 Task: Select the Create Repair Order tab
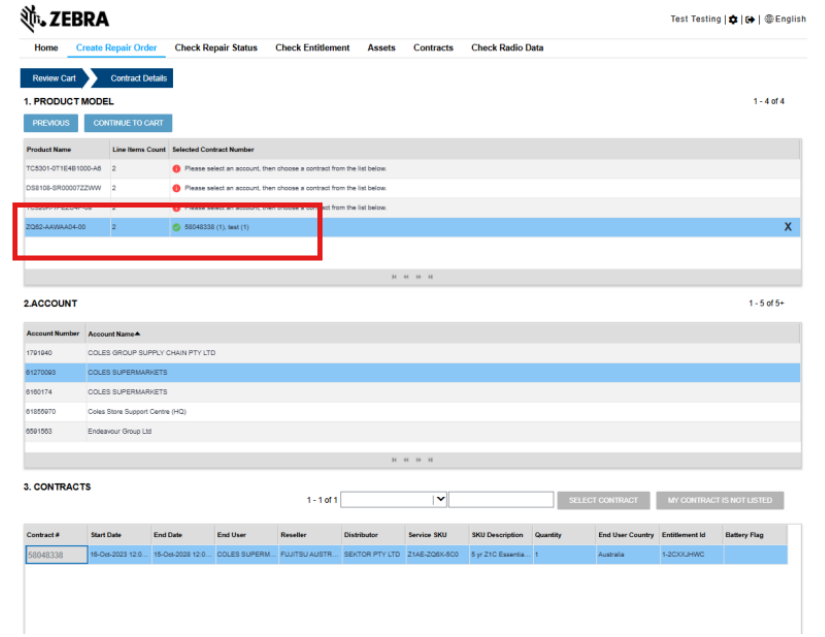(x=116, y=48)
